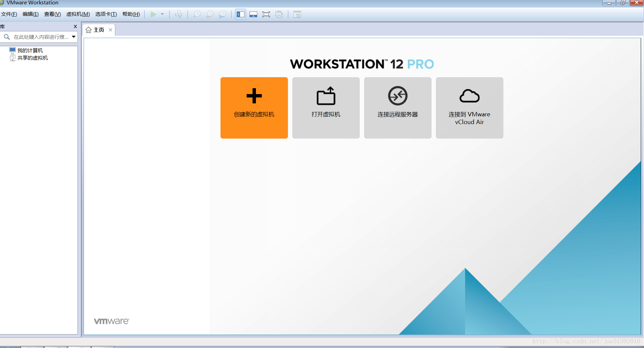This screenshot has width=644, height=348.
Task: Click the 连接远程服务器 tile
Action: [x=398, y=108]
